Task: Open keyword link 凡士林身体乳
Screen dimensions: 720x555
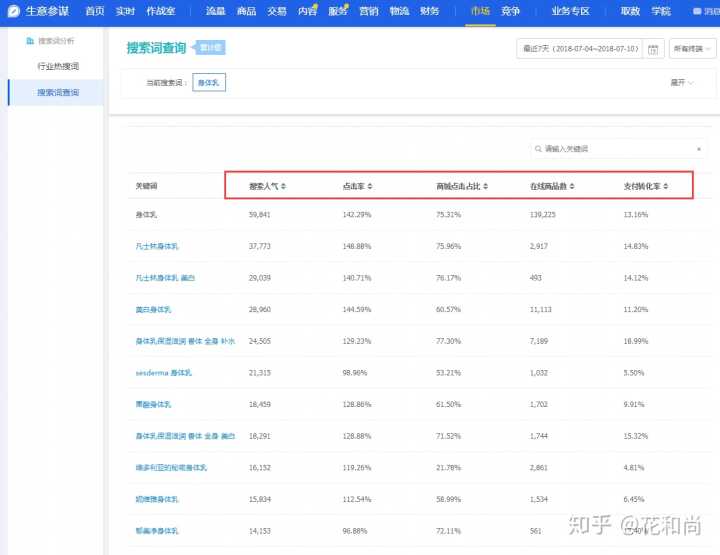Action: pyautogui.click(x=157, y=246)
